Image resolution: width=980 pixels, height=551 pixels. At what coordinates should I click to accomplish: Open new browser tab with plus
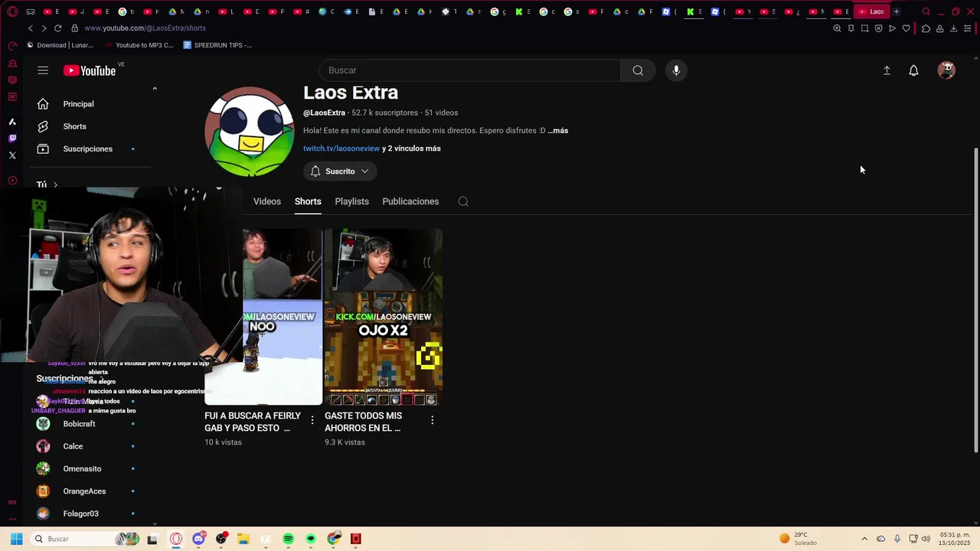click(897, 11)
